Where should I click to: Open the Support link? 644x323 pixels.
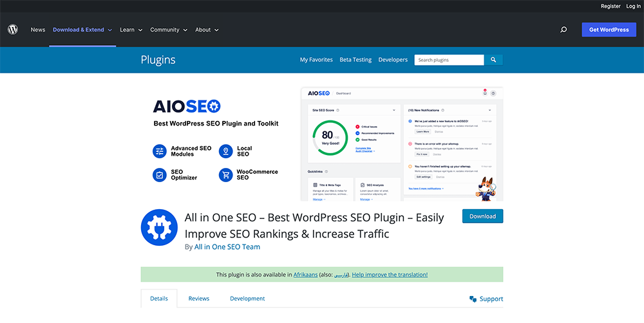coord(486,299)
